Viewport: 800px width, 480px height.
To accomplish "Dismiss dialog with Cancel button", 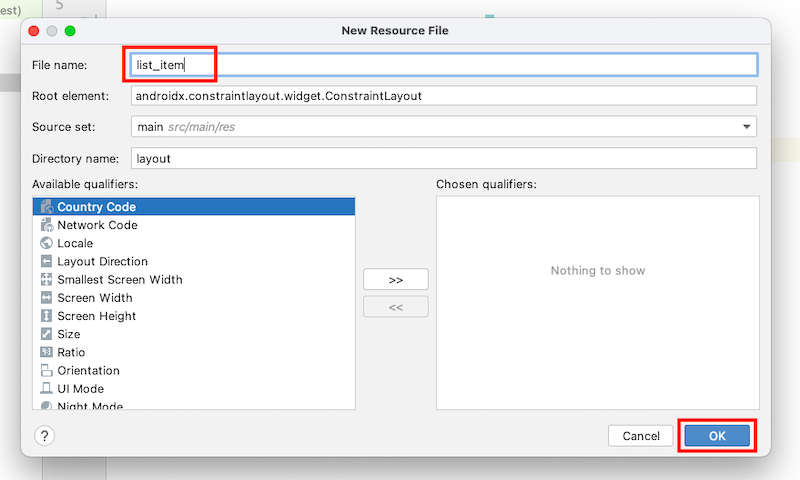I will (x=641, y=436).
